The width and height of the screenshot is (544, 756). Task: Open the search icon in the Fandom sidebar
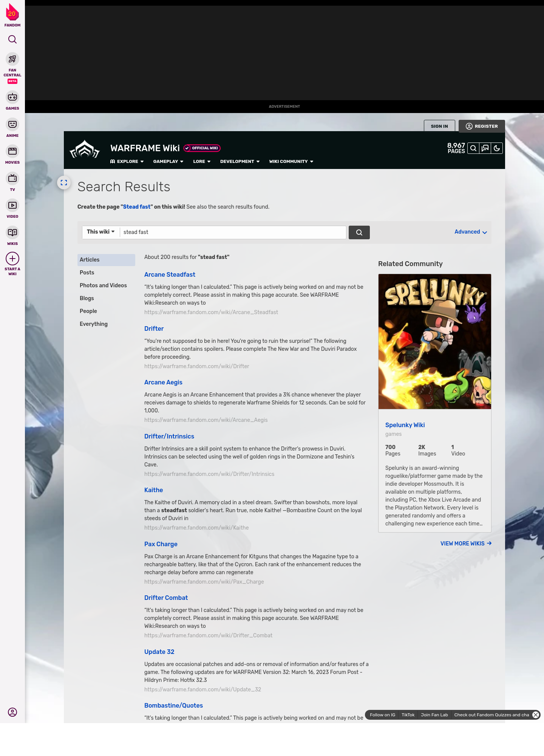pyautogui.click(x=12, y=39)
